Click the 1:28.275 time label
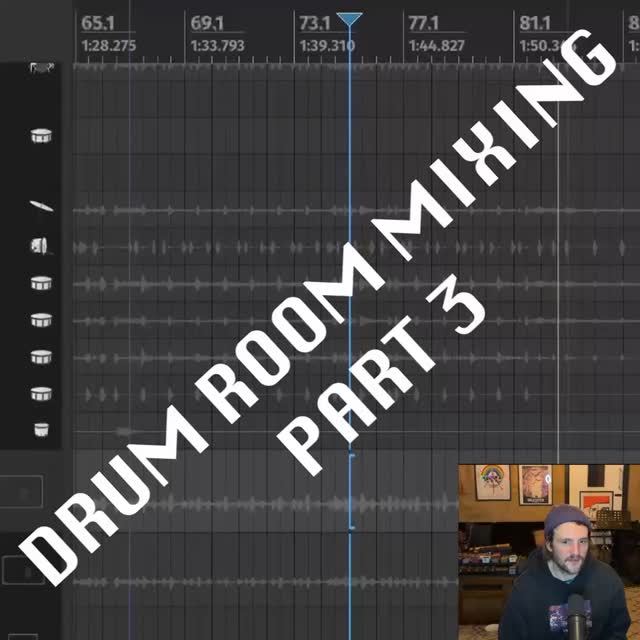Viewport: 640px width, 640px height. pyautogui.click(x=108, y=45)
